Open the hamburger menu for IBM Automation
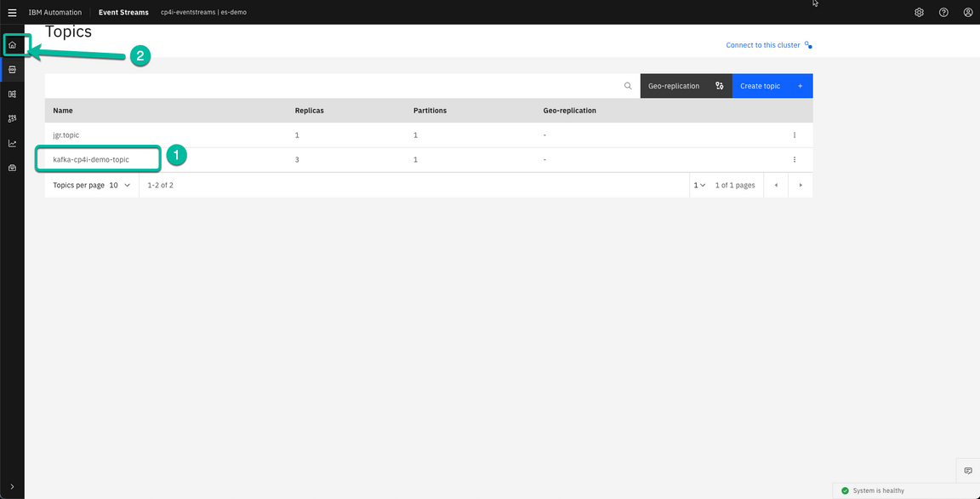The image size is (980, 499). click(x=12, y=12)
